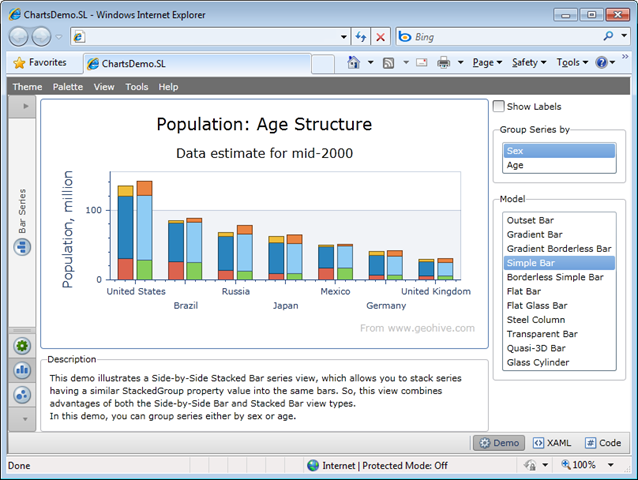Image resolution: width=638 pixels, height=480 pixels.
Task: Click the Internet Explorer logo in title bar
Action: 15,15
